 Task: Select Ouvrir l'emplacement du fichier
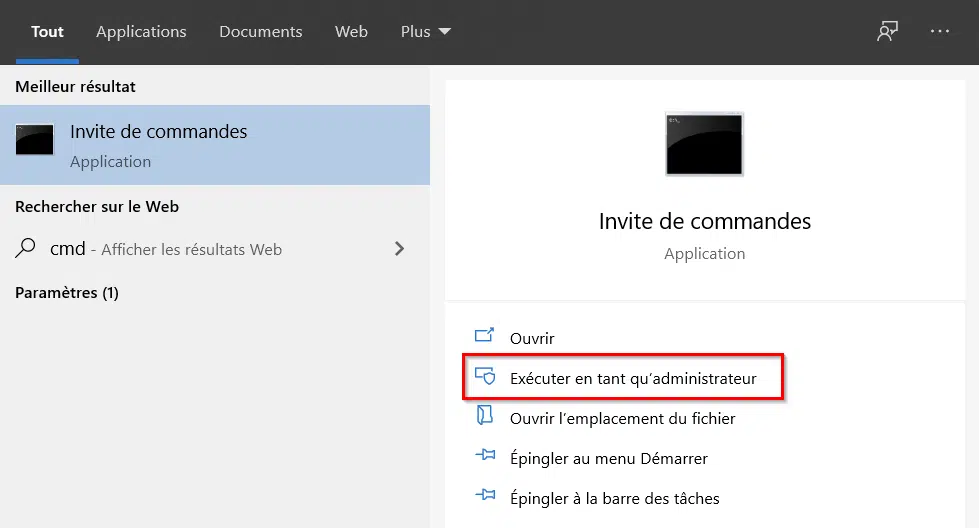pyautogui.click(x=622, y=418)
